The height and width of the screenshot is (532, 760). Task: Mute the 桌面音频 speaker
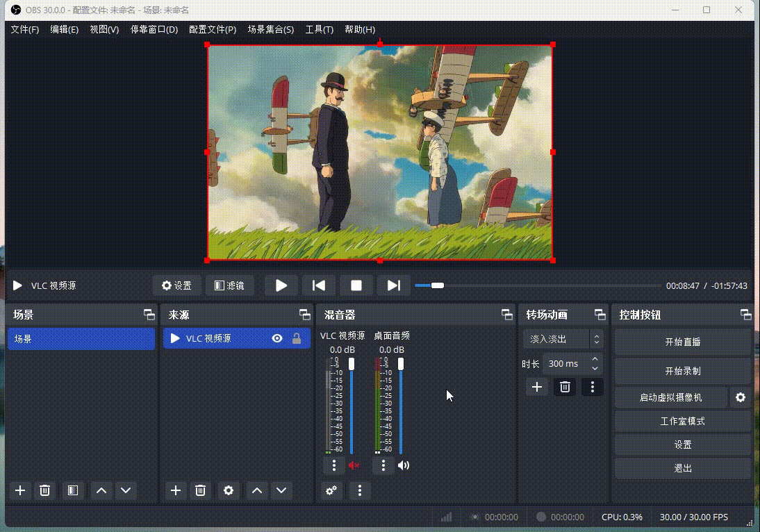403,465
